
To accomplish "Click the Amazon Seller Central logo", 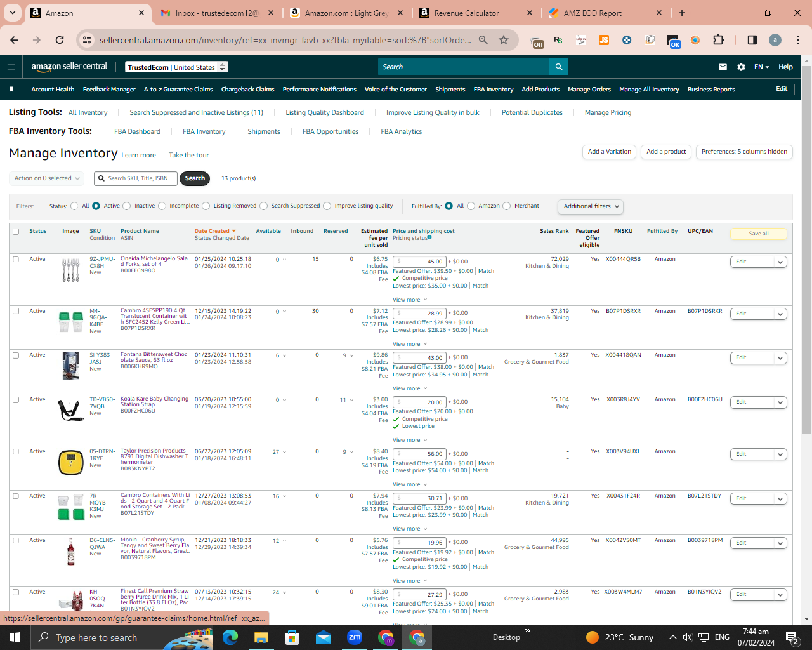I will pyautogui.click(x=69, y=67).
